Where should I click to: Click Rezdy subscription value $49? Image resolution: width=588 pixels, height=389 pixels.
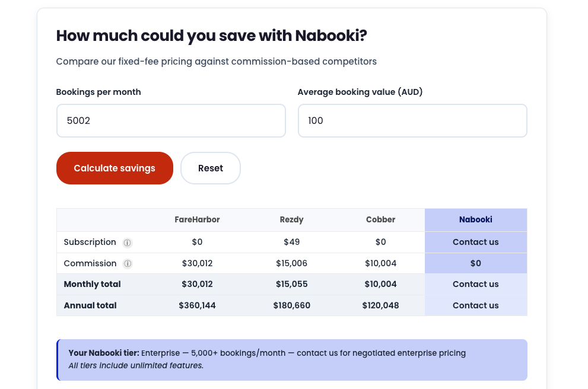292,242
